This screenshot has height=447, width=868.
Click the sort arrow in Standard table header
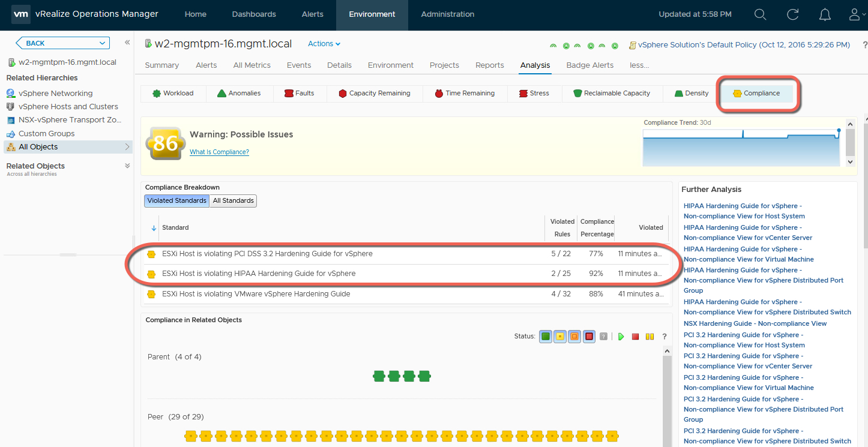(154, 228)
